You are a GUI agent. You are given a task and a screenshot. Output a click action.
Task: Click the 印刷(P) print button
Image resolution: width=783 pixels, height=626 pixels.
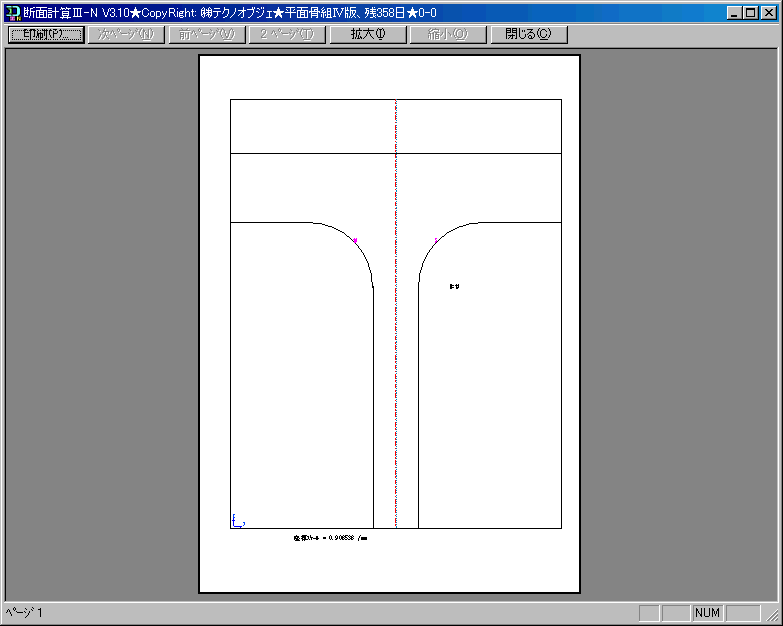coord(45,34)
